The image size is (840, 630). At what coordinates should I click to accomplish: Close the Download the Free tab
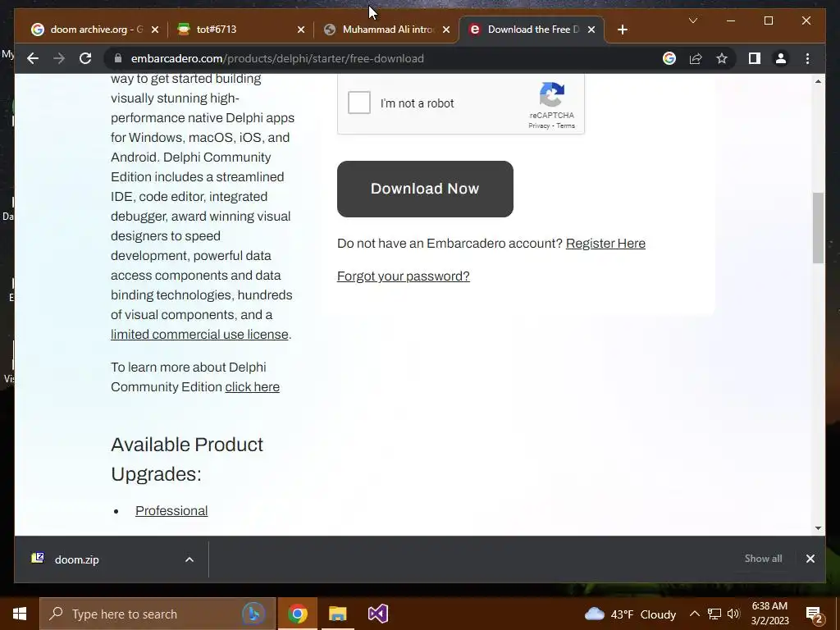point(591,30)
